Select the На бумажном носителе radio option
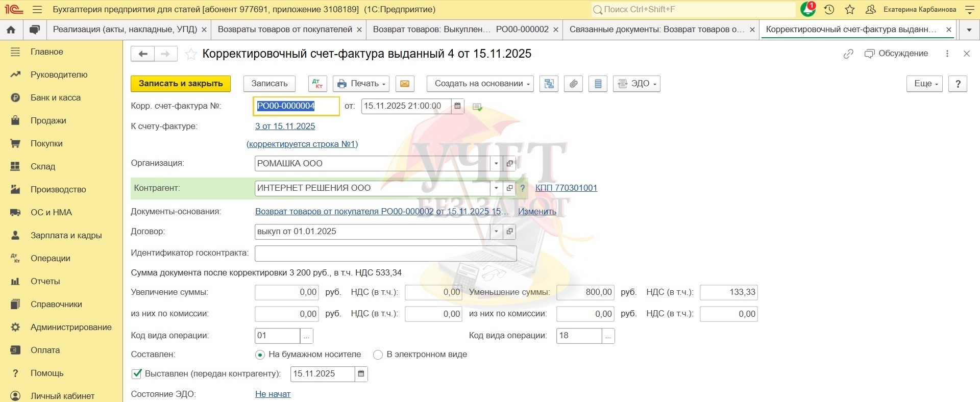Image resolution: width=980 pixels, height=402 pixels. point(260,355)
